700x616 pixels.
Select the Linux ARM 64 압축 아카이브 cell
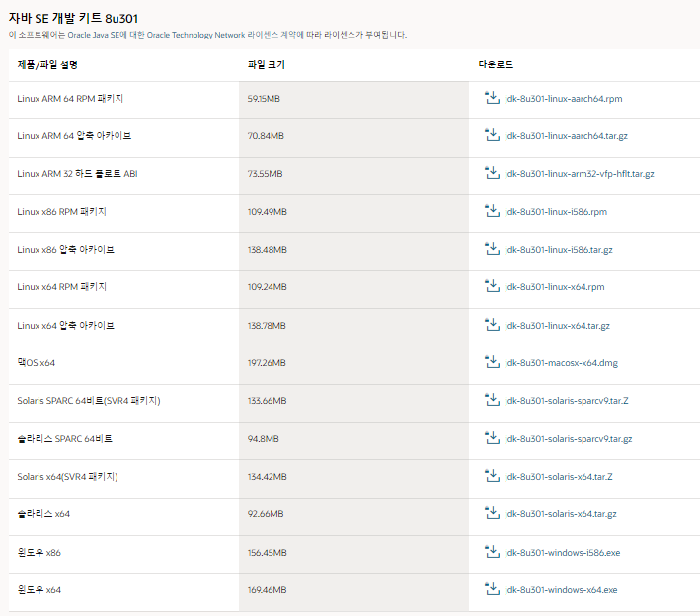point(123,138)
